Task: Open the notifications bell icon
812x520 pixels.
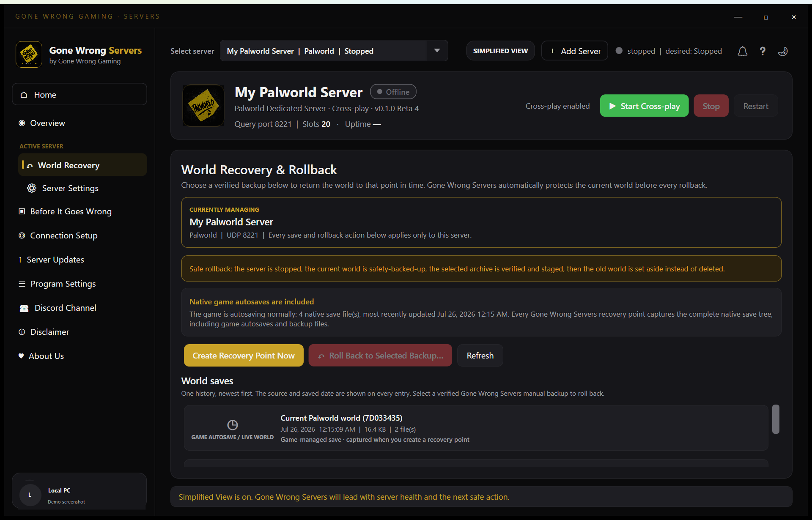Action: 742,51
